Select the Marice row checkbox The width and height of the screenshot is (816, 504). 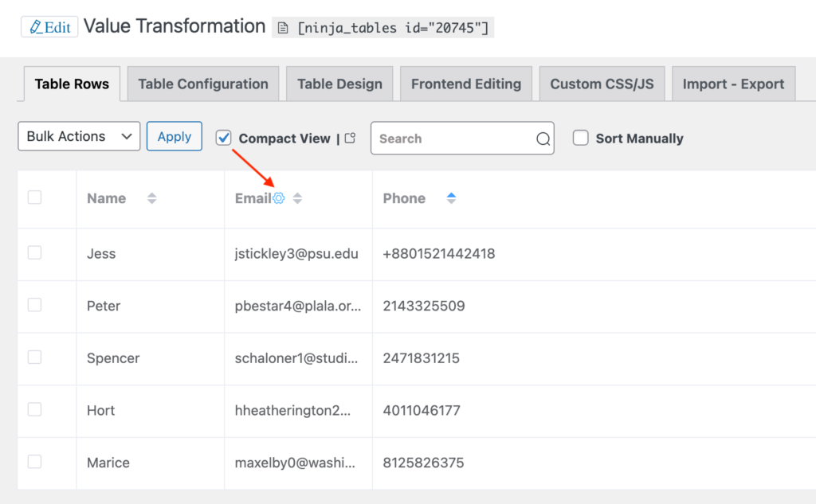click(34, 462)
